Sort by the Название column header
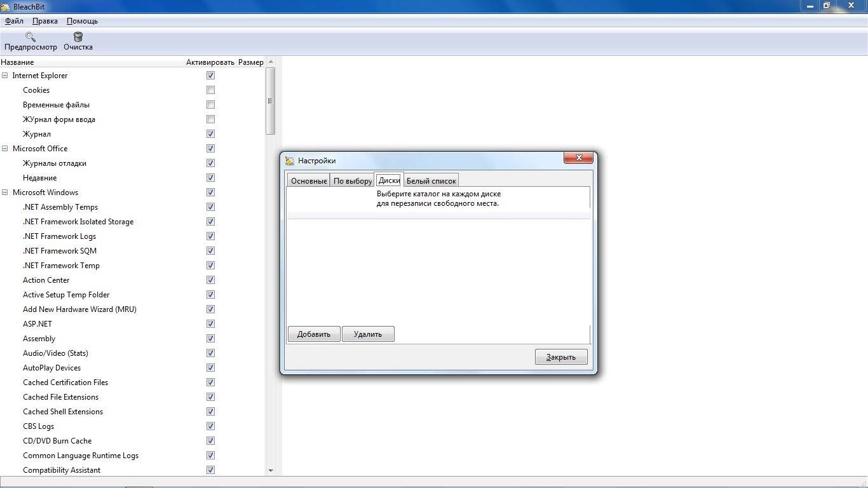This screenshot has height=488, width=868. [x=92, y=62]
